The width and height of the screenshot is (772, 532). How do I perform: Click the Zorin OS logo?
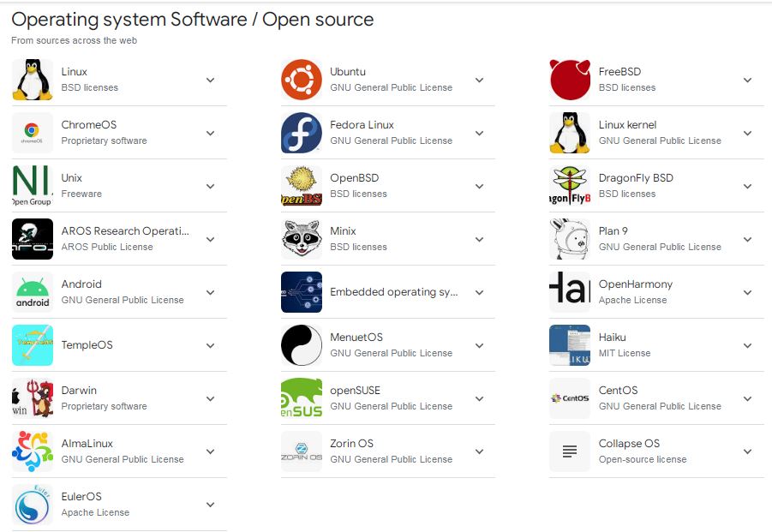click(302, 451)
